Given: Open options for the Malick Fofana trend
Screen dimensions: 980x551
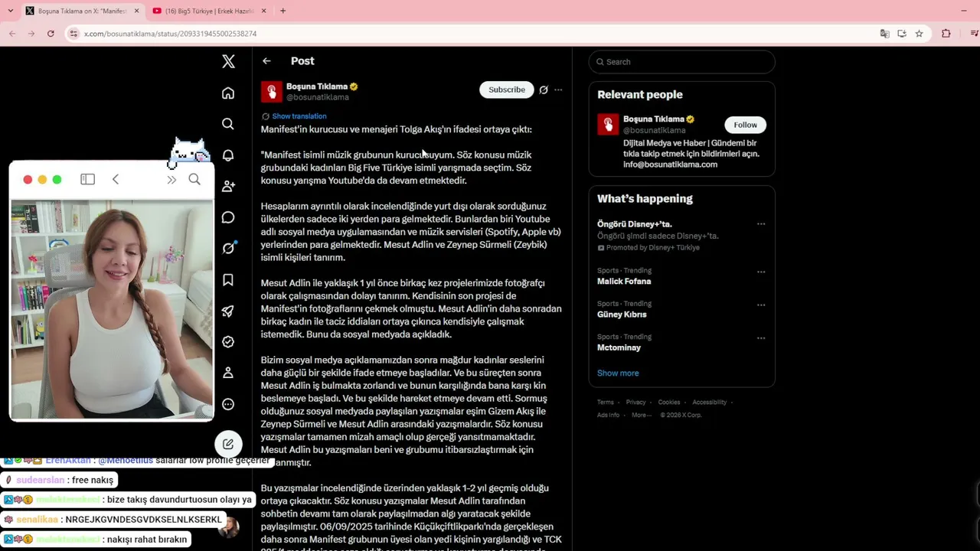Looking at the screenshot, I should coord(761,272).
